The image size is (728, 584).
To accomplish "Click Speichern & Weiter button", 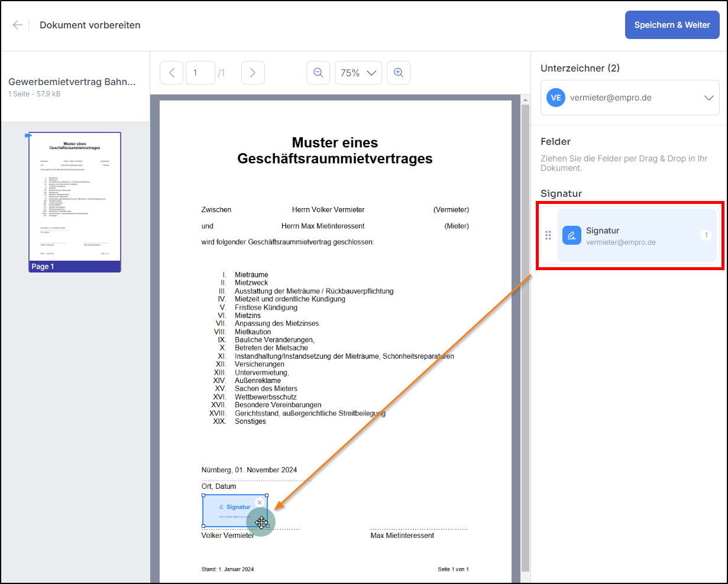I will point(672,25).
